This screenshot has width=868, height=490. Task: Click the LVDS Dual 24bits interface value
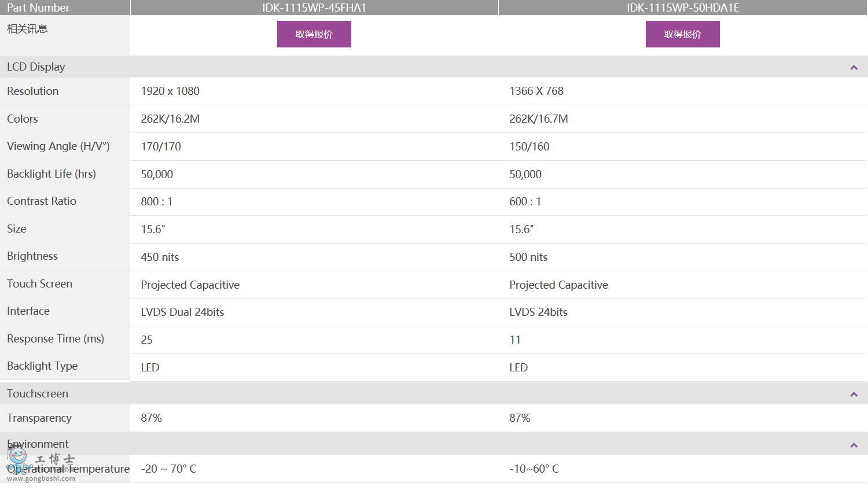pyautogui.click(x=182, y=312)
